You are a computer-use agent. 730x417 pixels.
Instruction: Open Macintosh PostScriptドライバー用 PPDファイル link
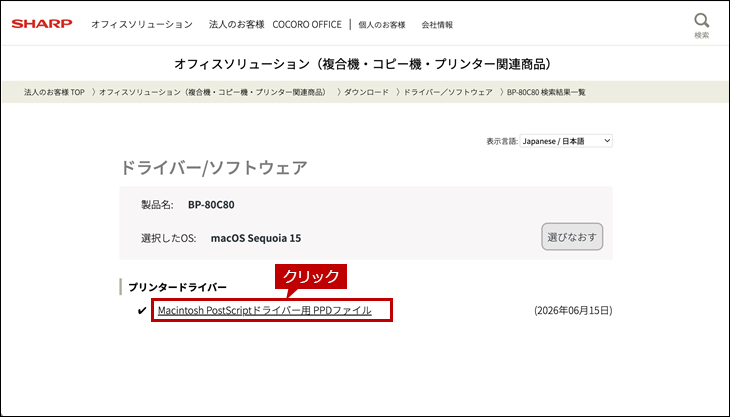[264, 310]
